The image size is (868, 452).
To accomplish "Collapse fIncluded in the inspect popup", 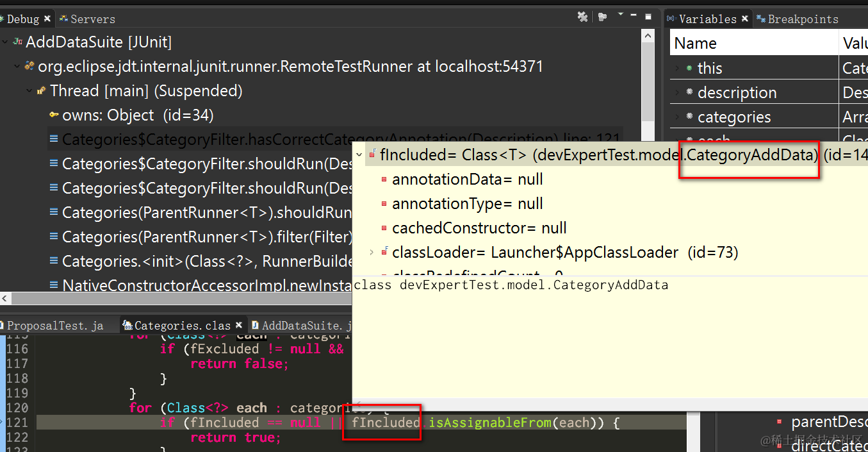I will click(x=359, y=155).
